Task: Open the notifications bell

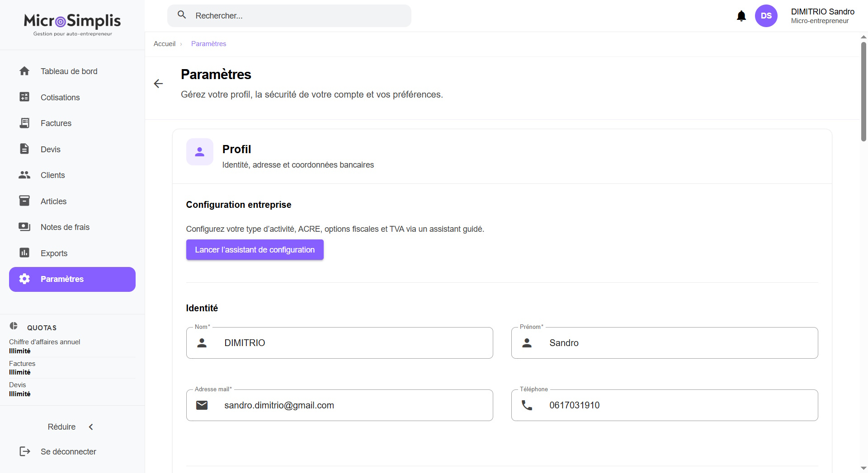Action: pos(741,16)
